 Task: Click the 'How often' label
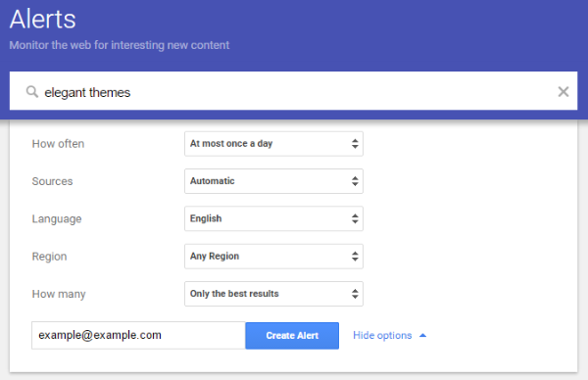tap(58, 144)
